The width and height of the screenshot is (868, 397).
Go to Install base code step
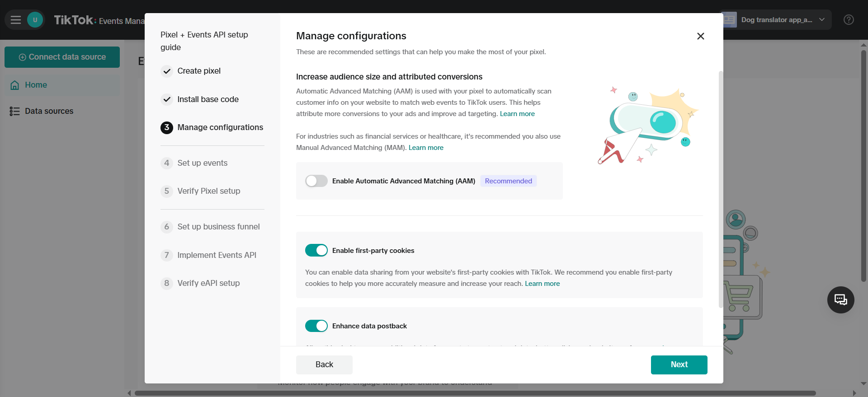(208, 99)
